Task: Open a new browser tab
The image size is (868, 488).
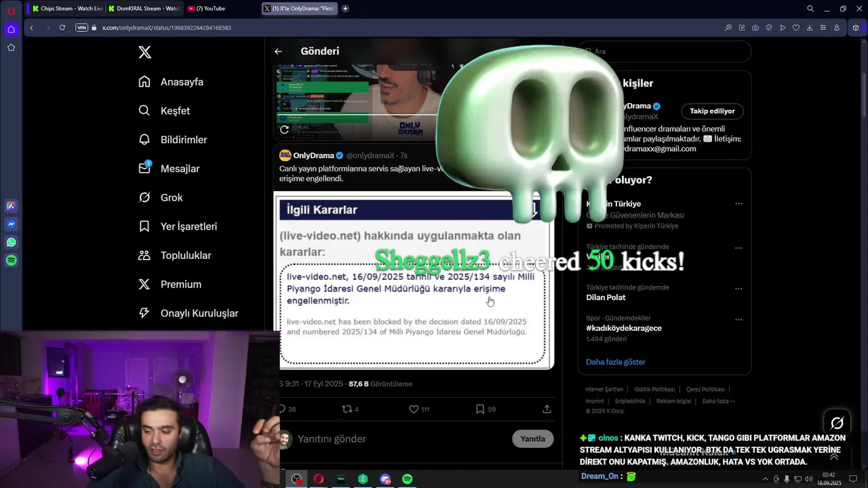Action: 345,9
